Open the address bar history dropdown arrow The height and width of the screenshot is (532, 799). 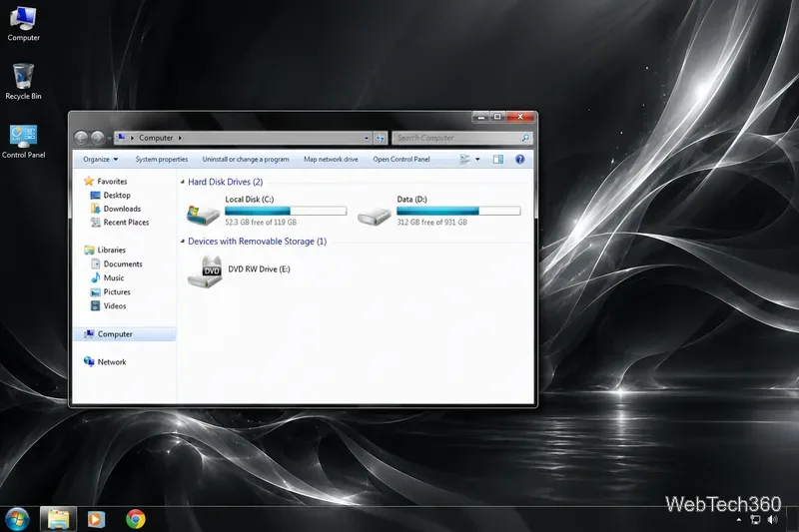click(366, 138)
